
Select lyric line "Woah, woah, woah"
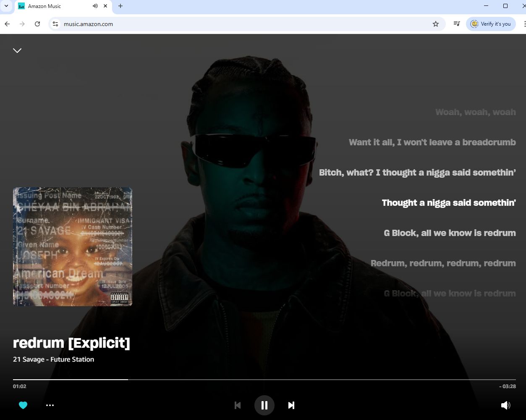pos(475,112)
